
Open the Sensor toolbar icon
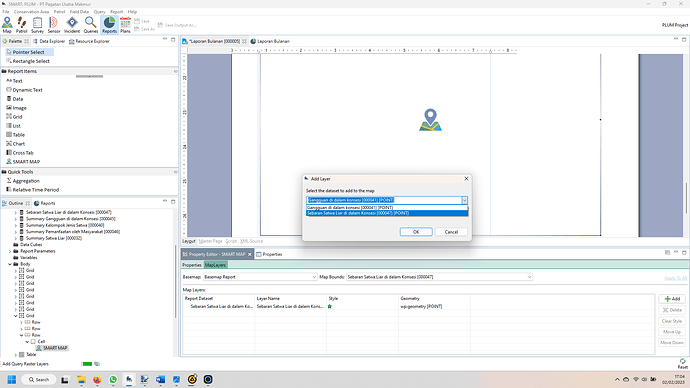pyautogui.click(x=54, y=25)
